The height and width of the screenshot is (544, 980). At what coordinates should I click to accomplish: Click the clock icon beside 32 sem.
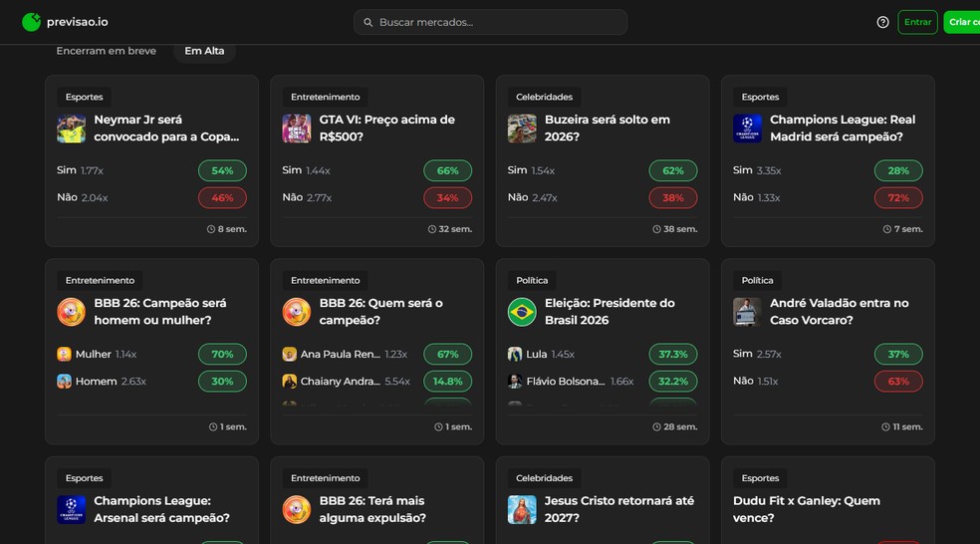(432, 229)
